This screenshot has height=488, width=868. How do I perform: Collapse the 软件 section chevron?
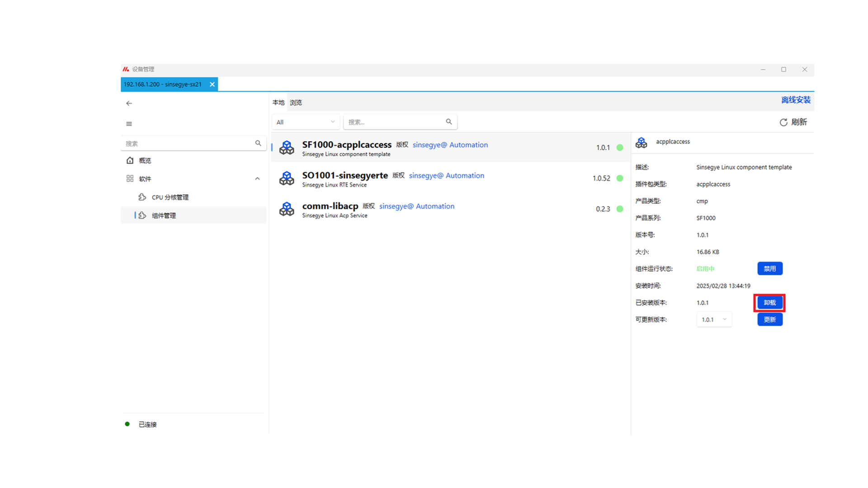pyautogui.click(x=257, y=179)
